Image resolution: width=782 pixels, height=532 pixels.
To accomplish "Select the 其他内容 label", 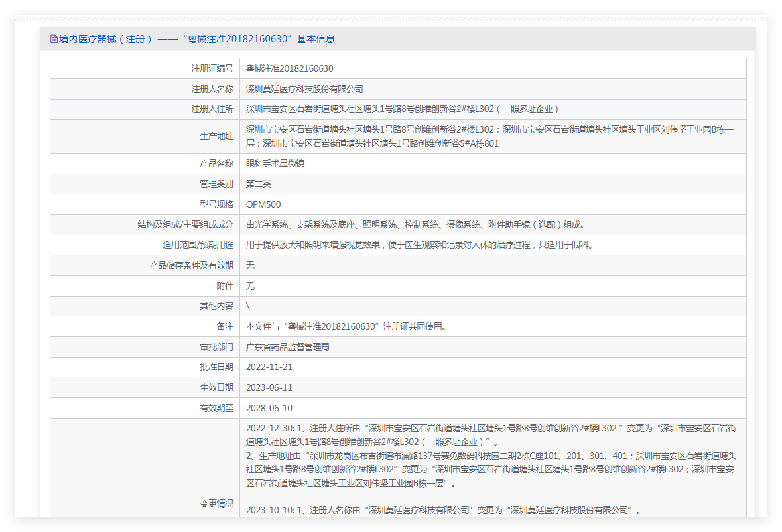I will (x=216, y=306).
